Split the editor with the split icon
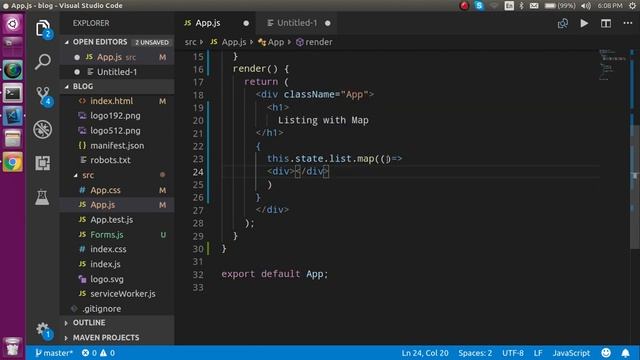Image resolution: width=640 pixels, height=360 pixels. 606,23
